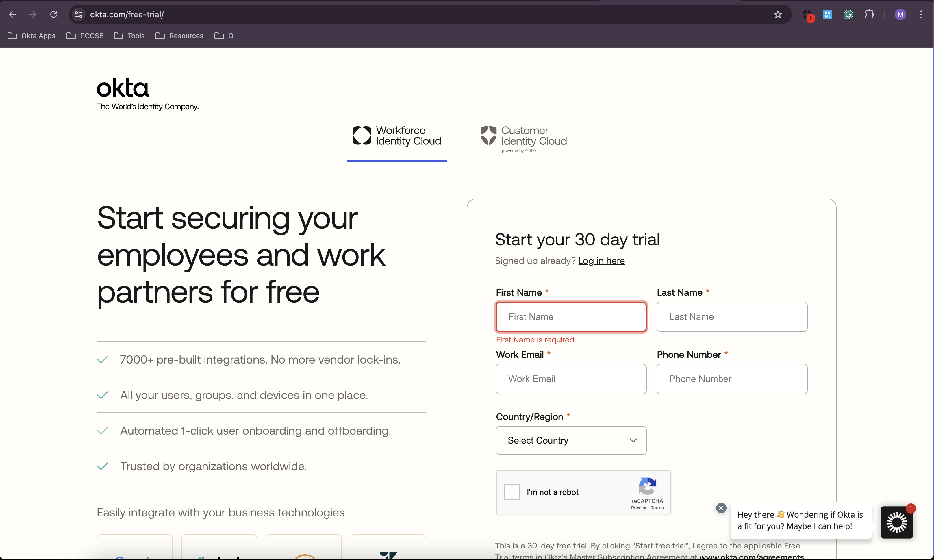
Task: Open the Okta chat widget icon
Action: [896, 522]
